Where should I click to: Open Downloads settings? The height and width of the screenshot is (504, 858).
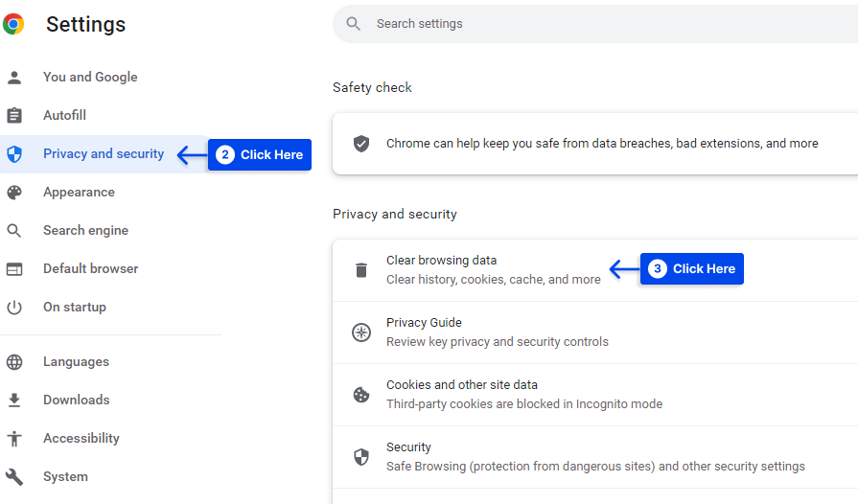[77, 401]
